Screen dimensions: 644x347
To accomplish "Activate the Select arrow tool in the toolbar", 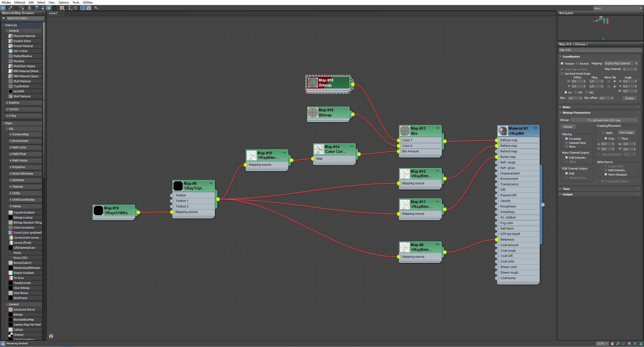I will 3,8.
